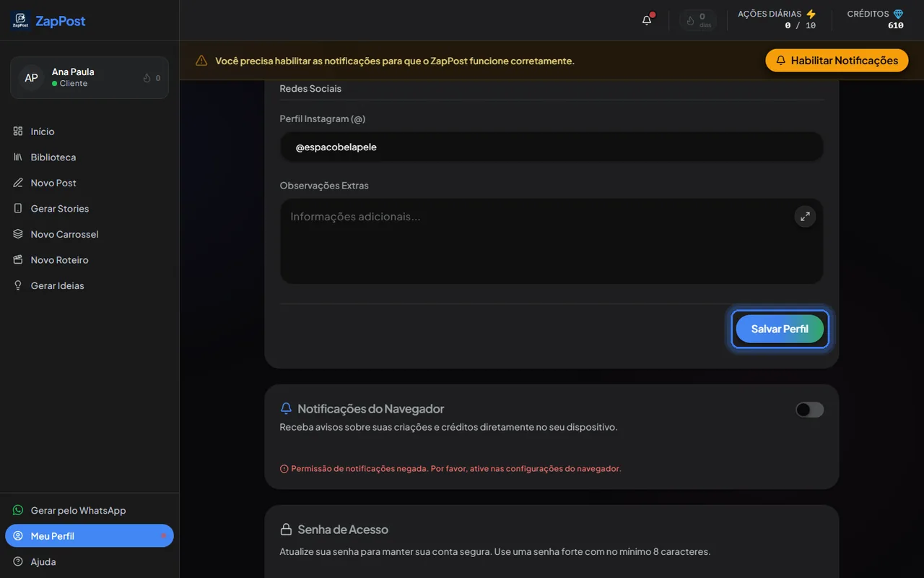Click the warning triangle in banner
This screenshot has width=924, height=578.
point(201,61)
